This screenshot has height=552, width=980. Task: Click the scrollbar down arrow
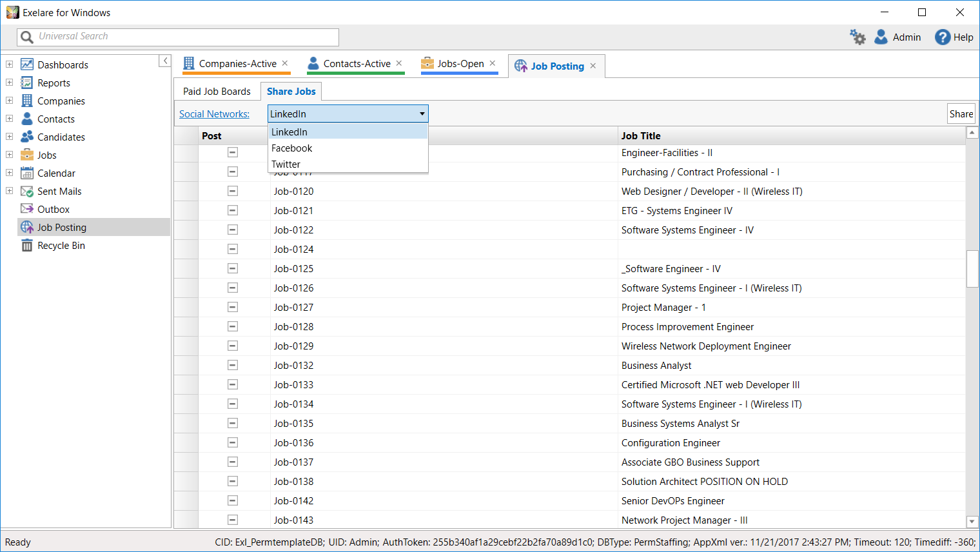coord(972,522)
